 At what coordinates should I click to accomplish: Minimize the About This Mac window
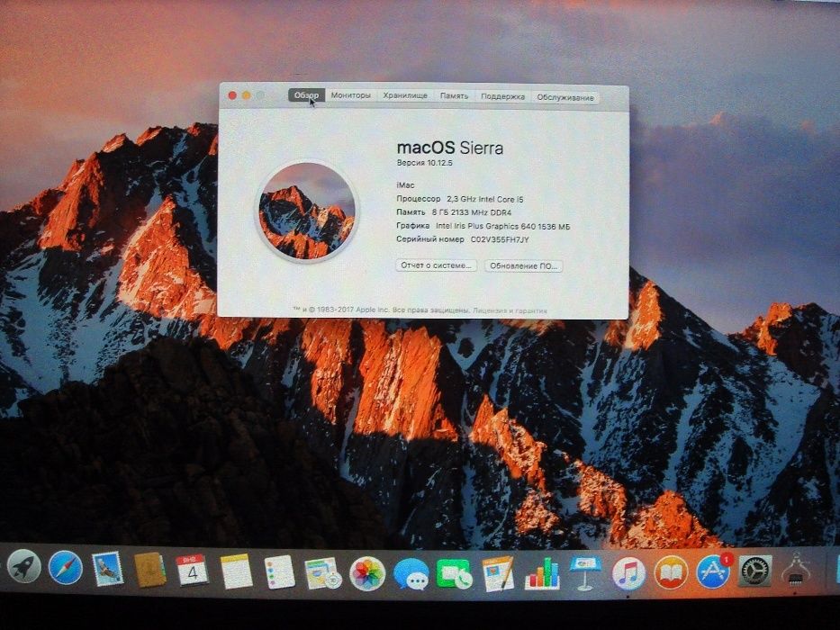point(247,95)
